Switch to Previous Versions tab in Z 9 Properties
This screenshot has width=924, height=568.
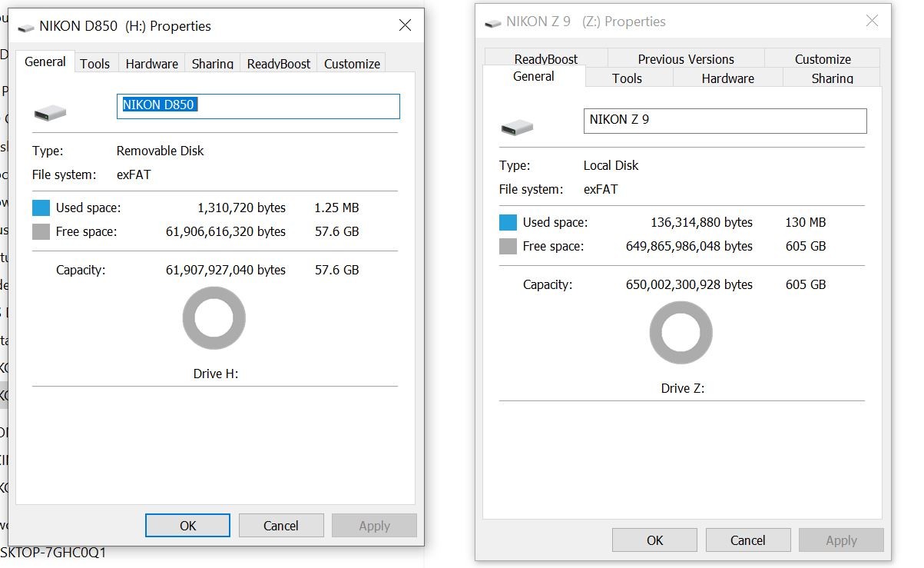tap(686, 59)
